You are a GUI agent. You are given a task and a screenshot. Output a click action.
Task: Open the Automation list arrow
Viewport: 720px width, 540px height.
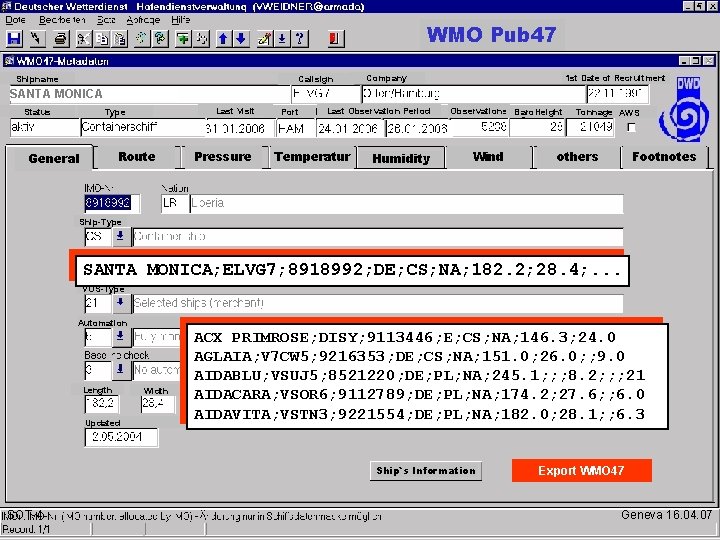[120, 337]
